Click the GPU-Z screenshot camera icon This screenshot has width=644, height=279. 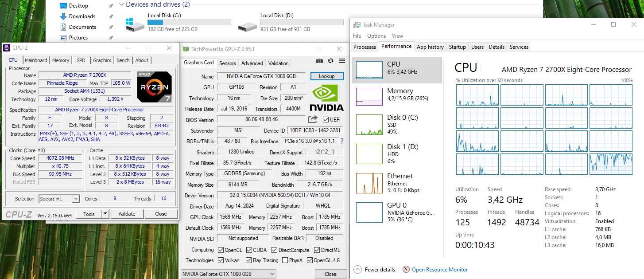(319, 61)
